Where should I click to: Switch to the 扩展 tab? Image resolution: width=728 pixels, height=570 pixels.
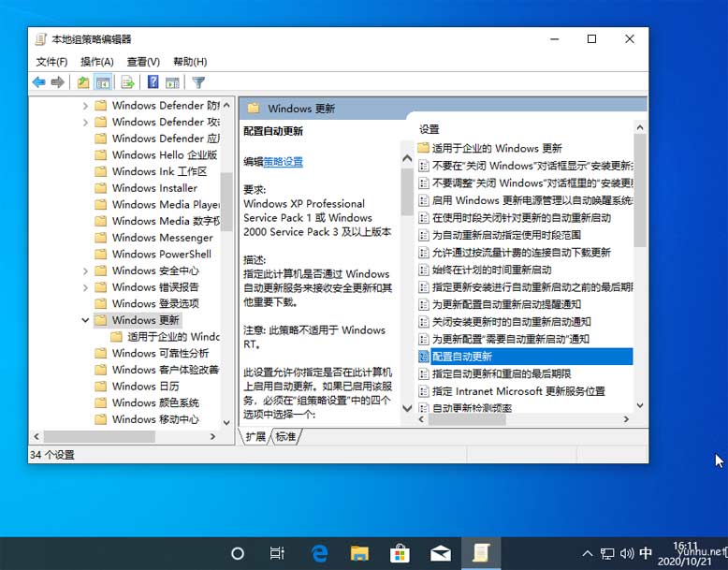pyautogui.click(x=255, y=436)
